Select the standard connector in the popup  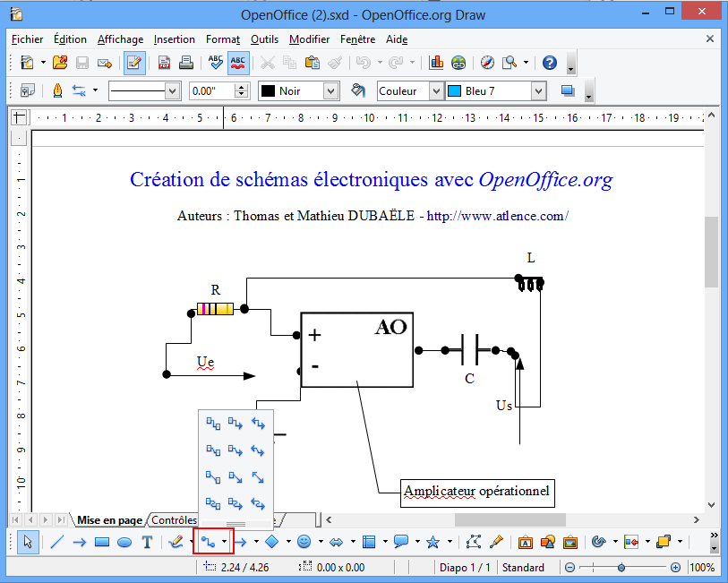pyautogui.click(x=213, y=424)
